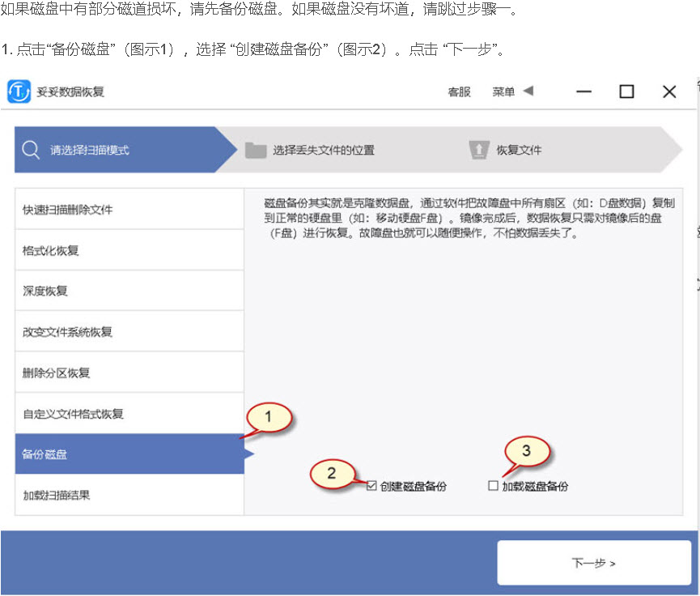Choose 自定义文件格式恢复 scan mode
700x596 pixels.
[129, 413]
